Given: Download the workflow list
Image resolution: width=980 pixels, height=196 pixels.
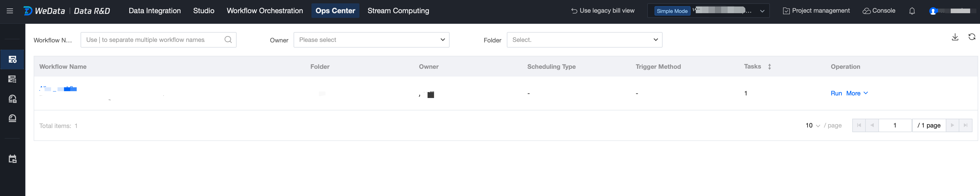Looking at the screenshot, I should tap(955, 37).
